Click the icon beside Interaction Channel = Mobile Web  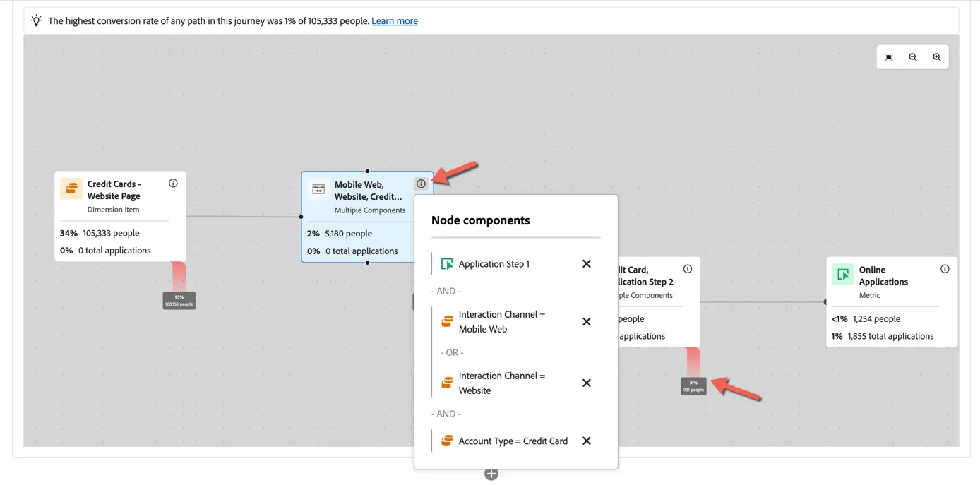click(447, 321)
